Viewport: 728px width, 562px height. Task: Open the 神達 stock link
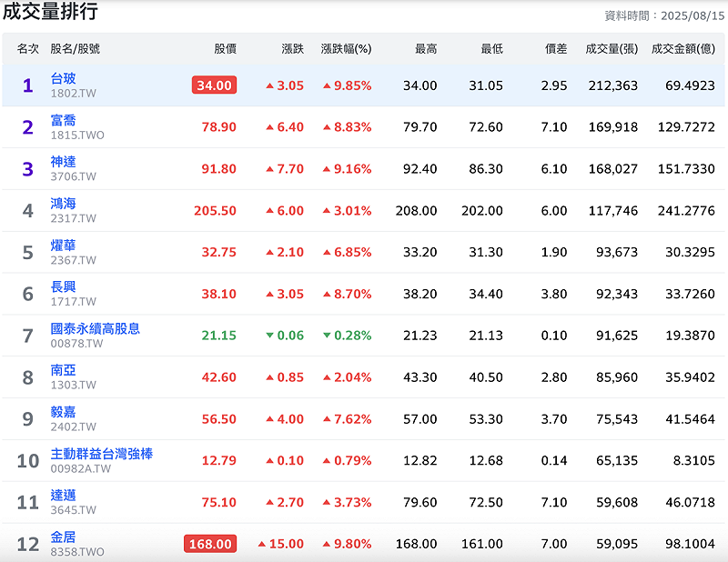tap(63, 162)
